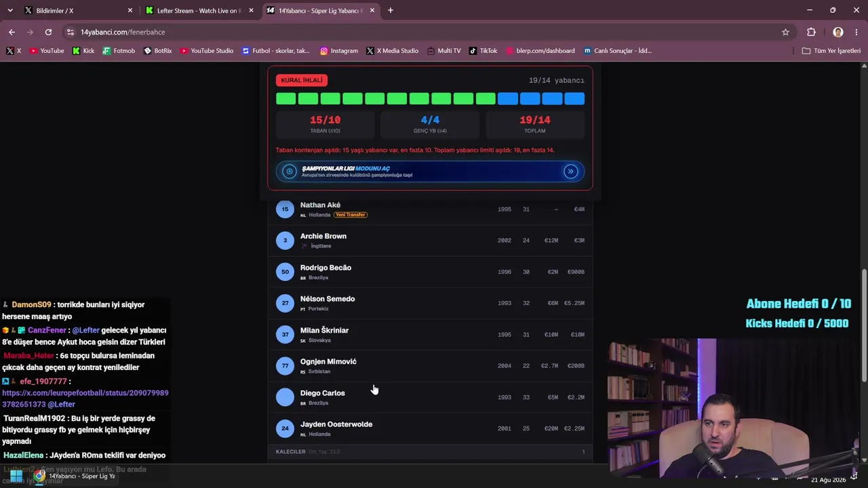
Task: Toggle Ognjen Mimović's number 77 circle
Action: click(285, 365)
